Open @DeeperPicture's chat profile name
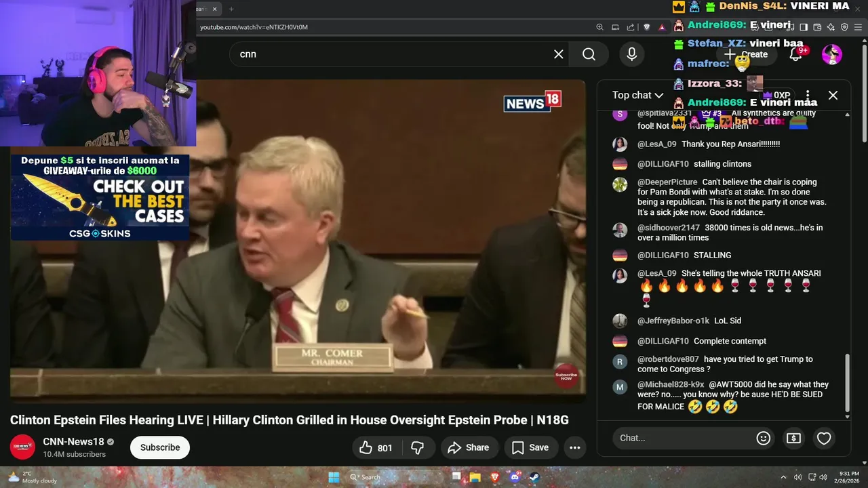 tap(667, 182)
